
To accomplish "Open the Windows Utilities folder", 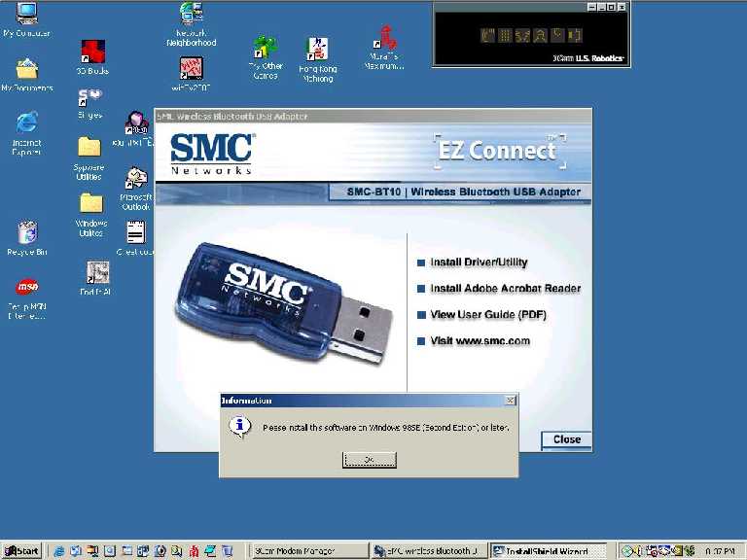I will [91, 215].
